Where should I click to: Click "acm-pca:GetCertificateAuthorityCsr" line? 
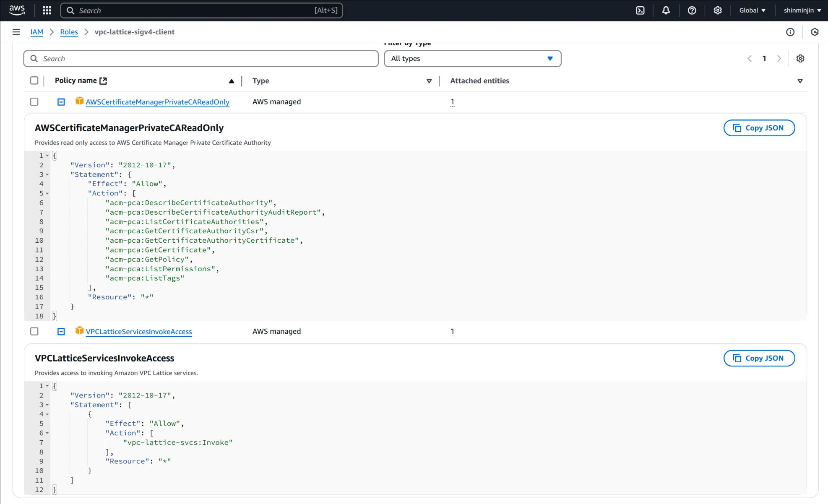pyautogui.click(x=187, y=231)
